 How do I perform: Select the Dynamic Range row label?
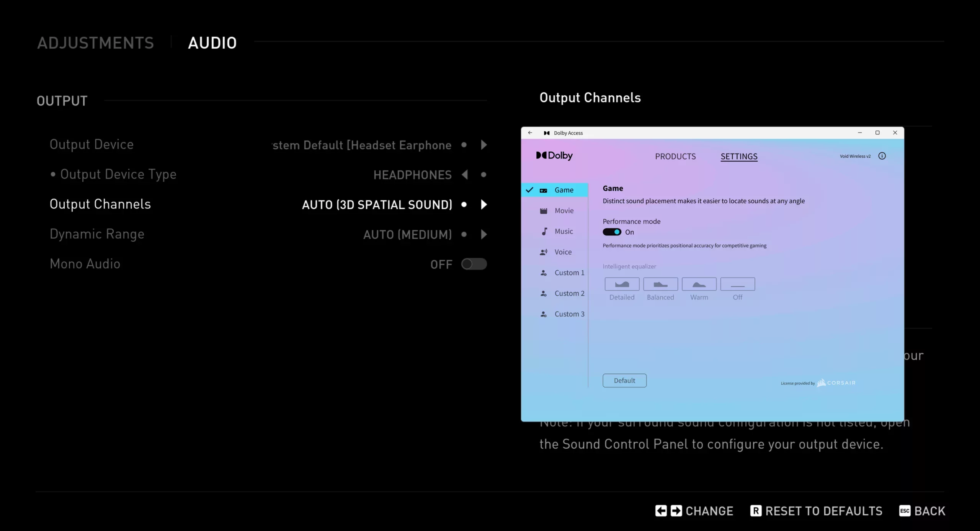[x=97, y=234]
